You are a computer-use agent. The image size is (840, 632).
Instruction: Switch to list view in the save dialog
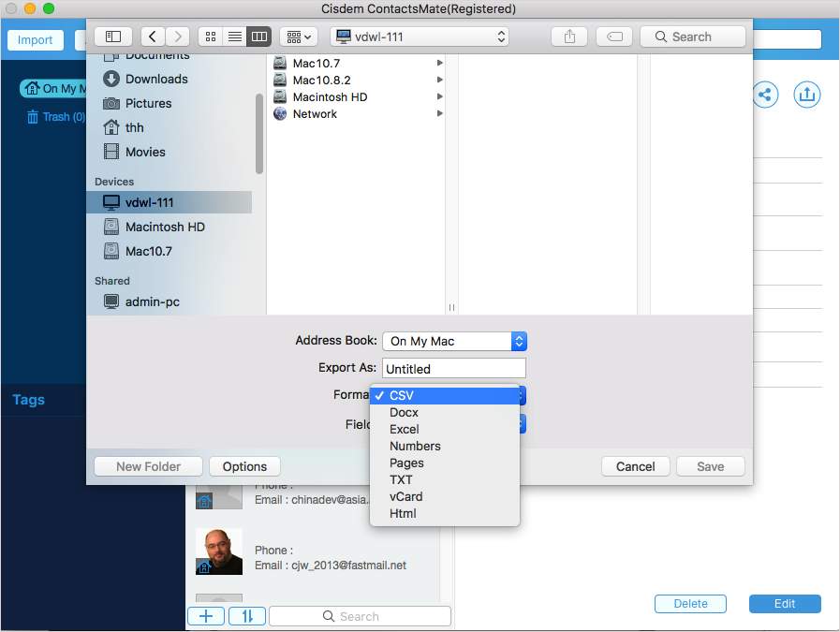tap(235, 37)
